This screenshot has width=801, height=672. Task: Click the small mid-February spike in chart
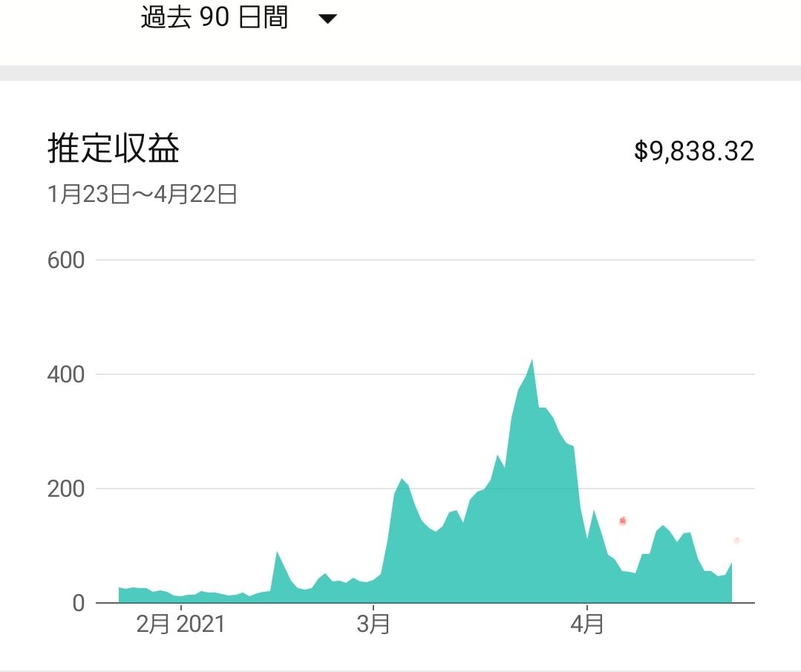[277, 552]
